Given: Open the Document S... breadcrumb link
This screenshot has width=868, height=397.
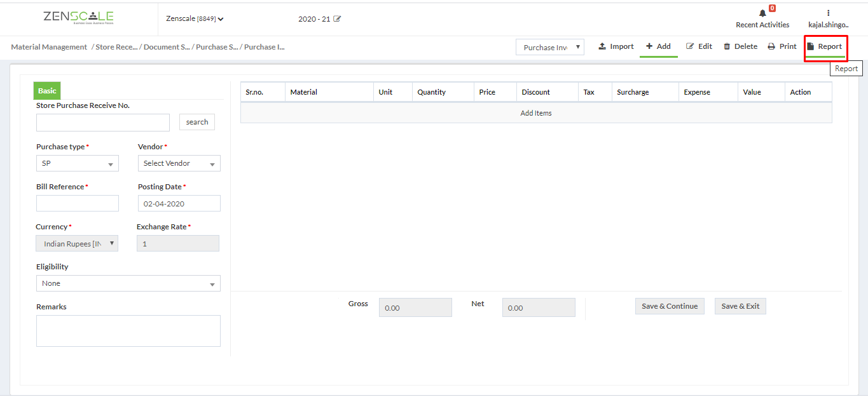Looking at the screenshot, I should [167, 47].
